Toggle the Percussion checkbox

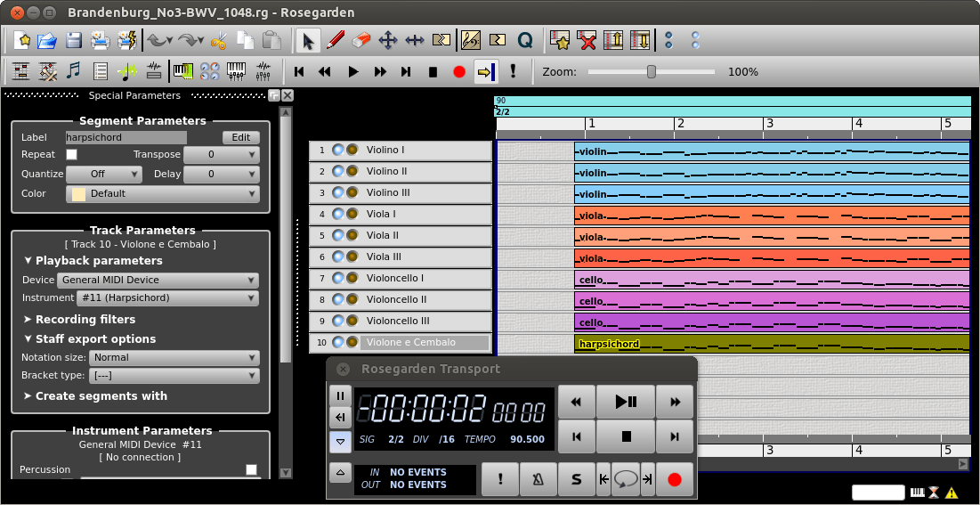[251, 469]
